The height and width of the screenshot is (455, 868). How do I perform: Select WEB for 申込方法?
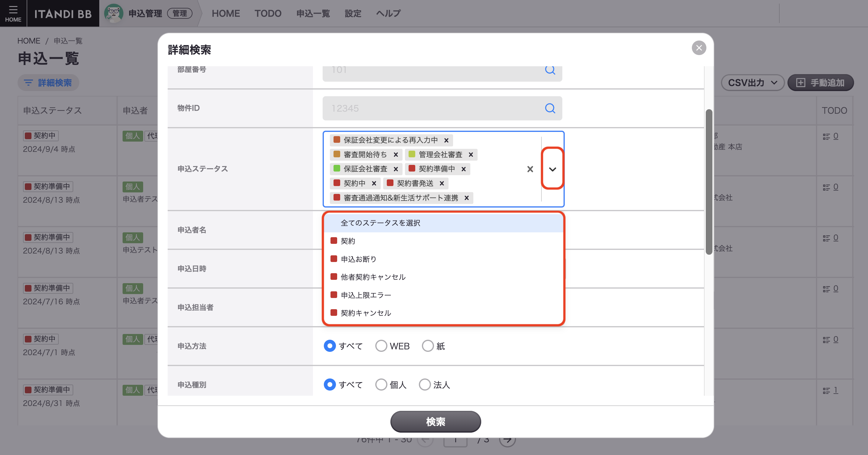(x=381, y=346)
